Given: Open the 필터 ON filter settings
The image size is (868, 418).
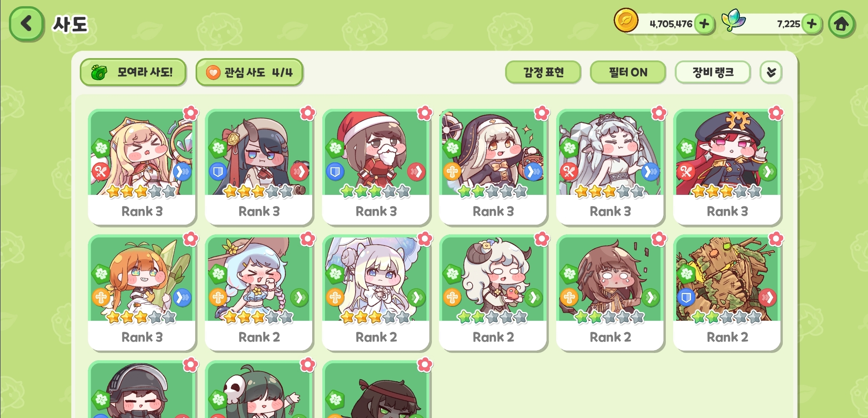Looking at the screenshot, I should 628,72.
